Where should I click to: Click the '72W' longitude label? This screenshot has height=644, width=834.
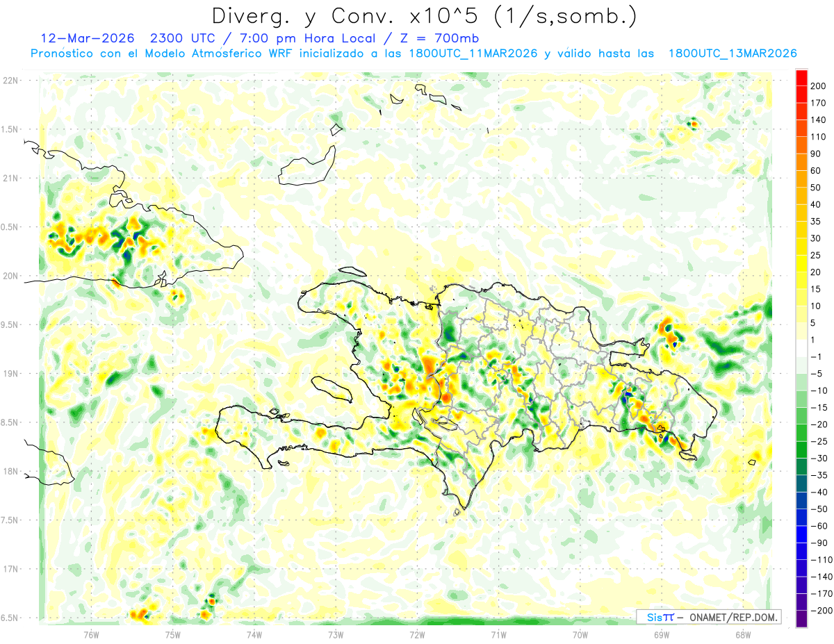417,636
